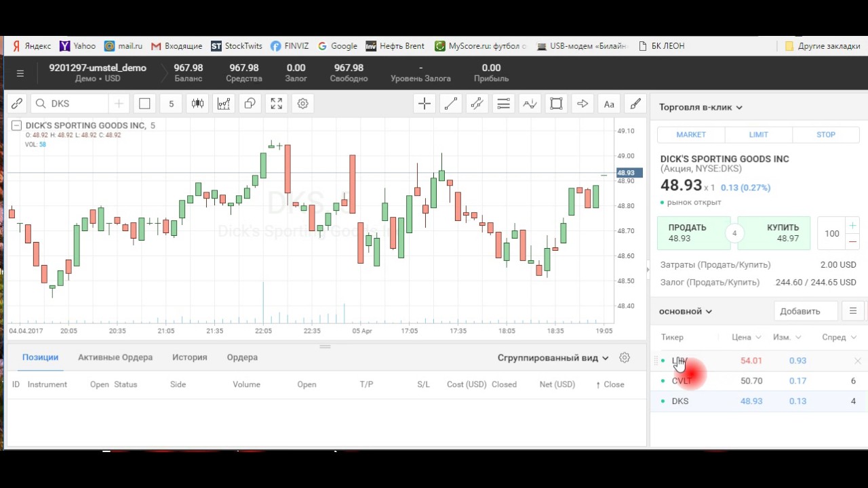Open the mail.ru bookmark
This screenshot has height=488, width=868.
coord(123,46)
